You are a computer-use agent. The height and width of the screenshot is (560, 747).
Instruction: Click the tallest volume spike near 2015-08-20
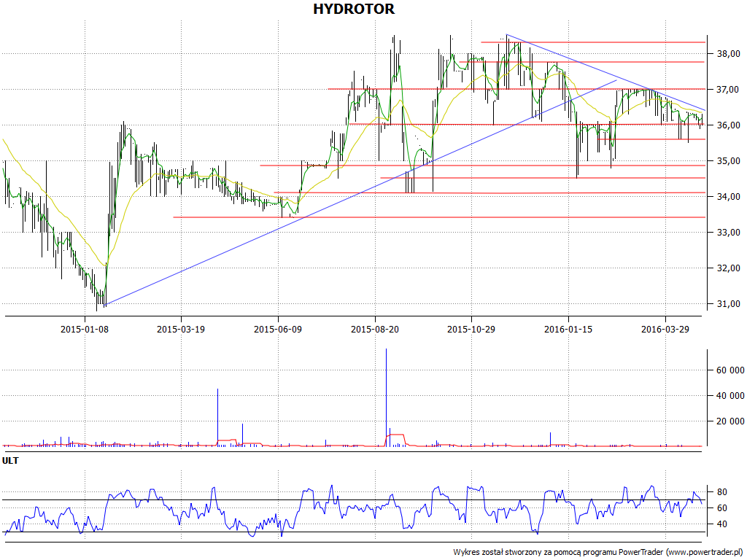(x=386, y=397)
